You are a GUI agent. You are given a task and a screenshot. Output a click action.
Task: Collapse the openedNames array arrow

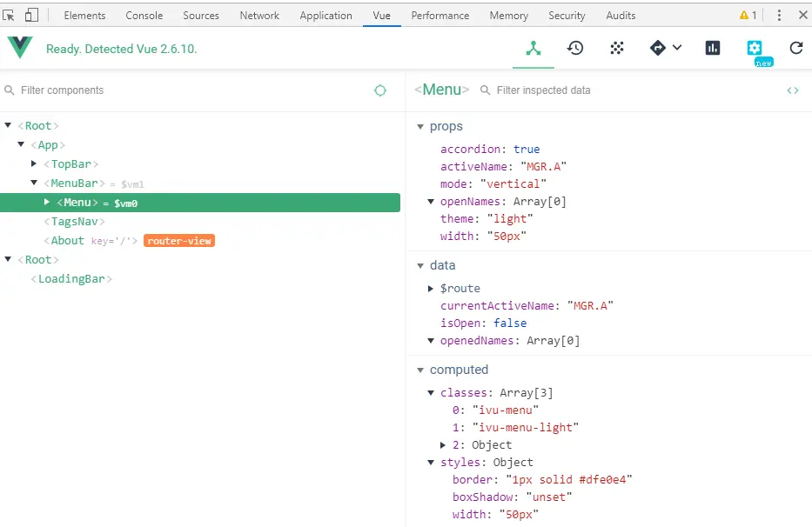430,341
